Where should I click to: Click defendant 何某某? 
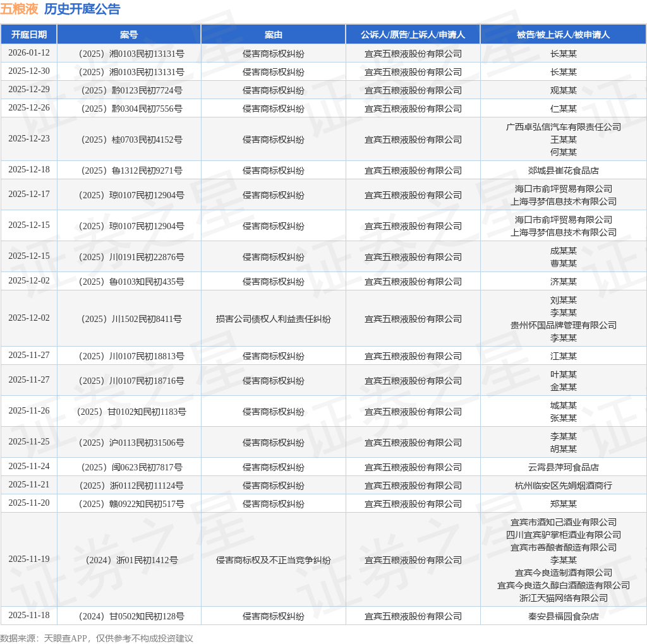(x=563, y=152)
